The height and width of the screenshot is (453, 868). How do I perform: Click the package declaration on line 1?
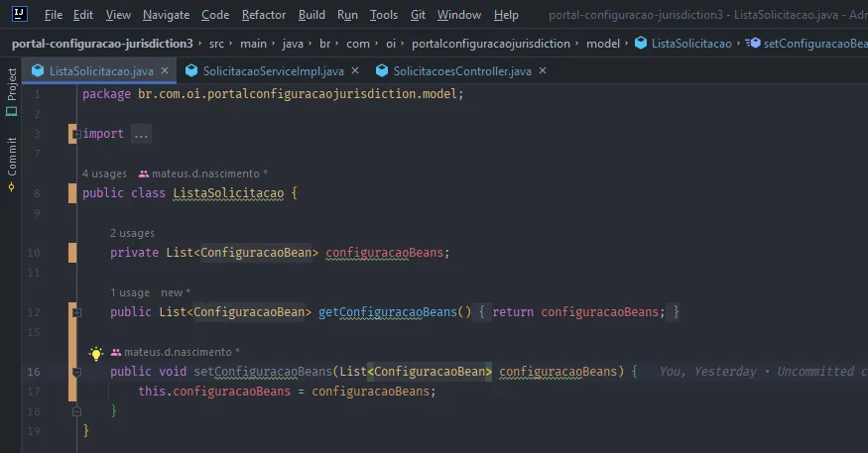pyautogui.click(x=273, y=94)
